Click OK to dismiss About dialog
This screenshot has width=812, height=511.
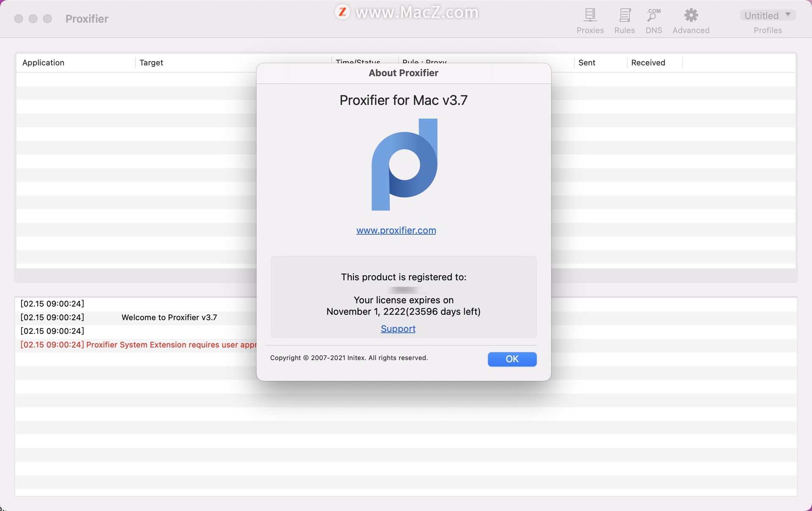point(512,359)
